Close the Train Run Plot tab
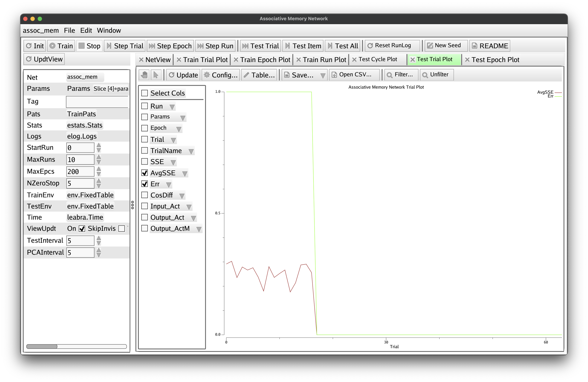The width and height of the screenshot is (588, 382). click(x=299, y=60)
